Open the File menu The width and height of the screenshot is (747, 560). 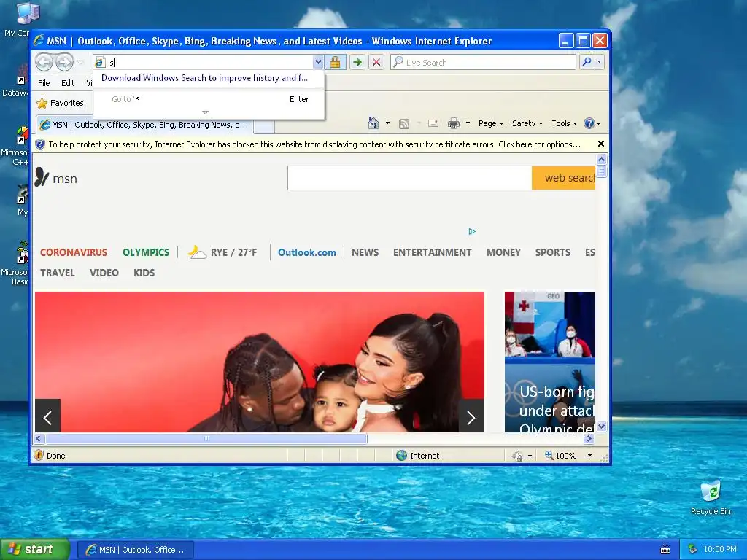pos(44,83)
